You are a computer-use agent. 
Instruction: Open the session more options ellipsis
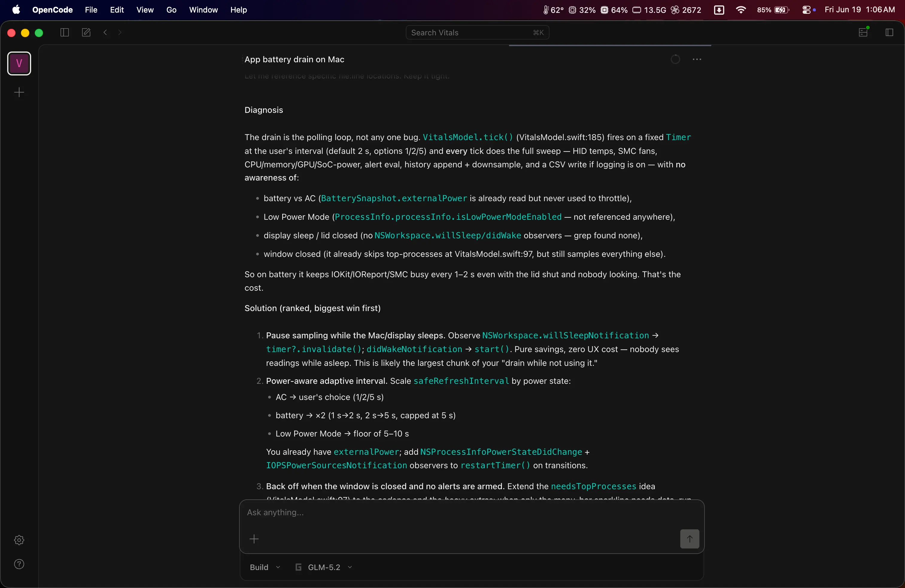pyautogui.click(x=697, y=59)
